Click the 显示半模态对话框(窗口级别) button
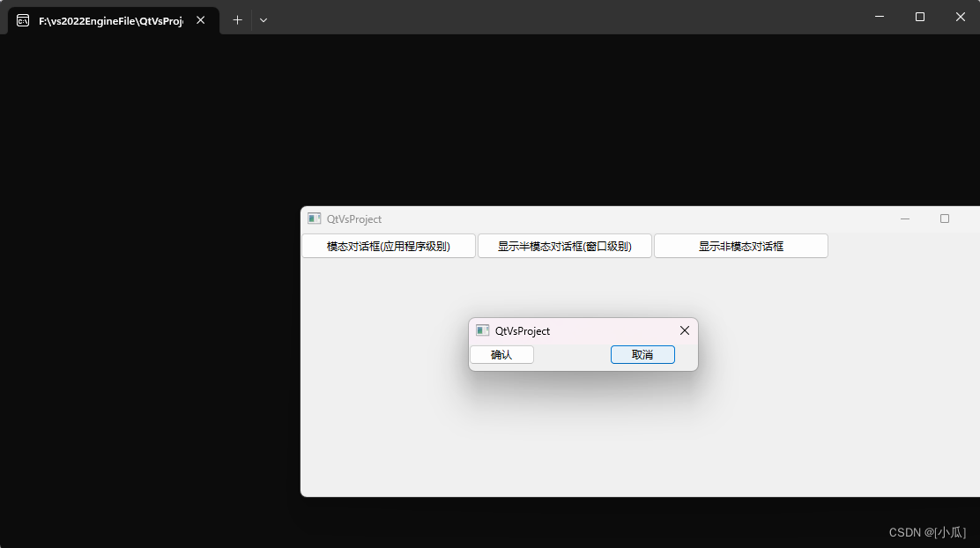 [564, 246]
